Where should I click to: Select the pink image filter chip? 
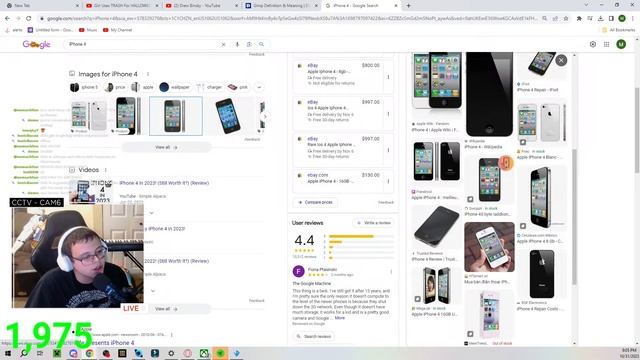point(238,87)
